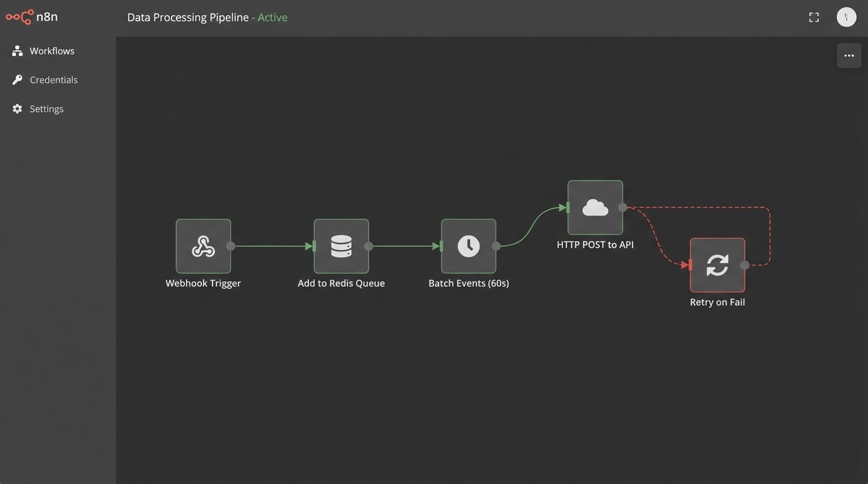The height and width of the screenshot is (484, 868).
Task: Go to Workflows in the sidebar
Action: point(52,51)
